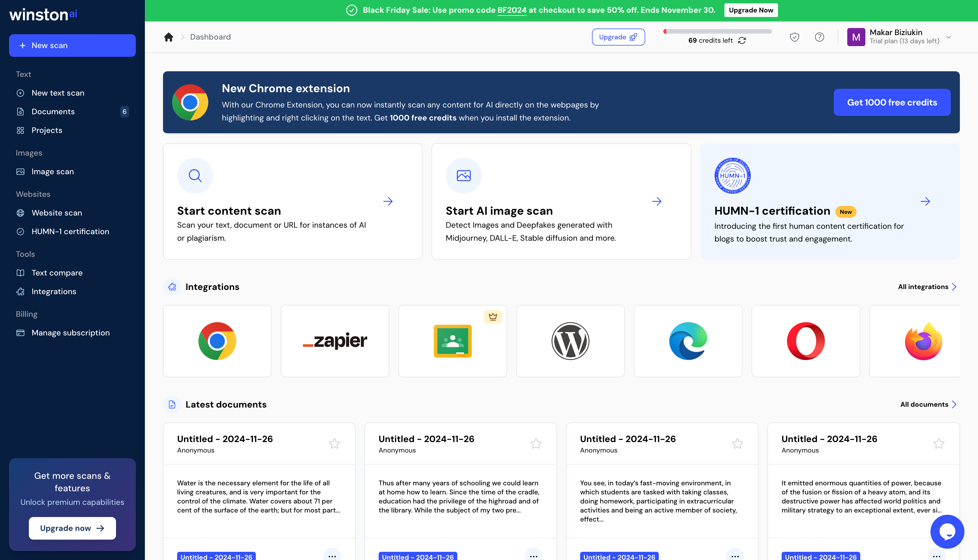Click Upgrade now in sidebar promo
Image resolution: width=978 pixels, height=560 pixels.
click(x=72, y=528)
